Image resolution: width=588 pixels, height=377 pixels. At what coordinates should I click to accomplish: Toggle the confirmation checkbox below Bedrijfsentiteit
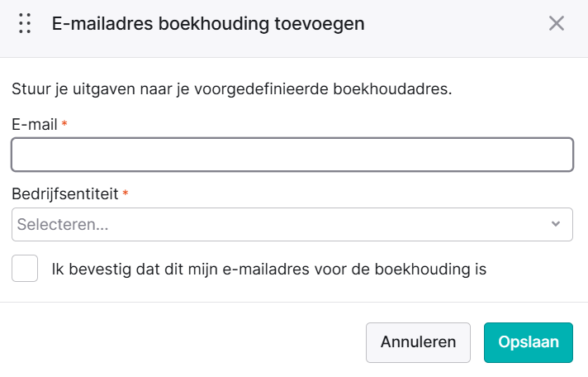[x=25, y=268]
